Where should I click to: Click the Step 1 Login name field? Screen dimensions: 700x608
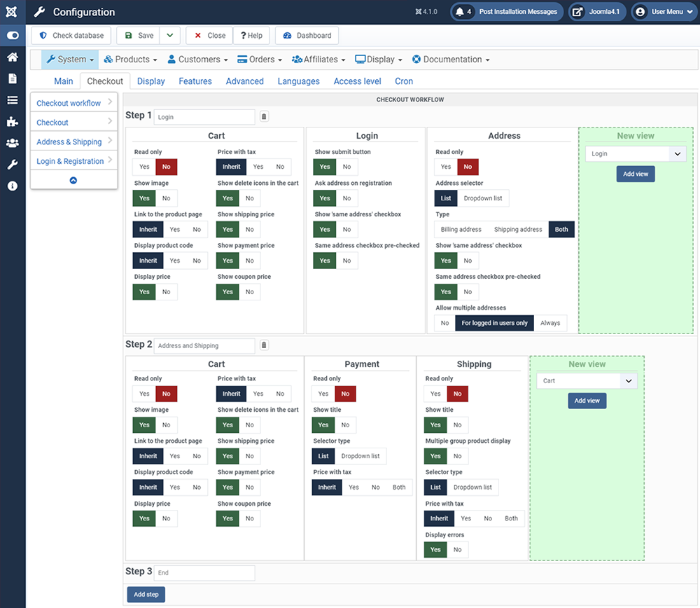pos(204,117)
